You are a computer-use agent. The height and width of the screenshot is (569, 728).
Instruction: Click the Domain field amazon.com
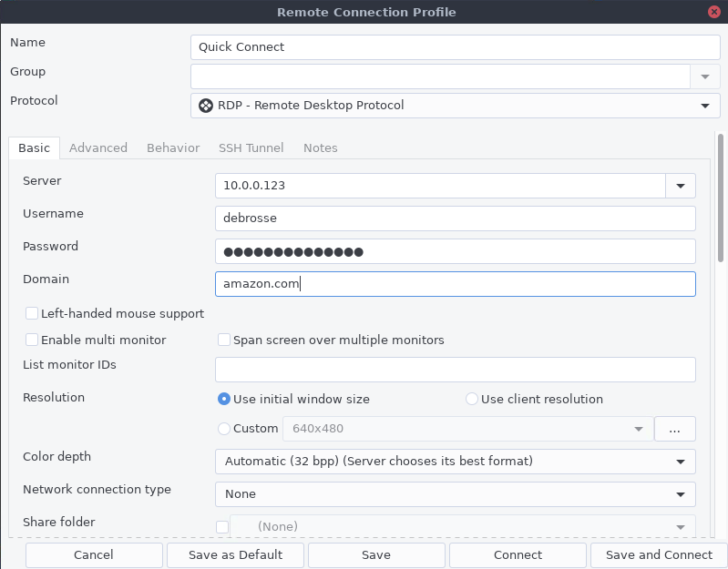[455, 284]
